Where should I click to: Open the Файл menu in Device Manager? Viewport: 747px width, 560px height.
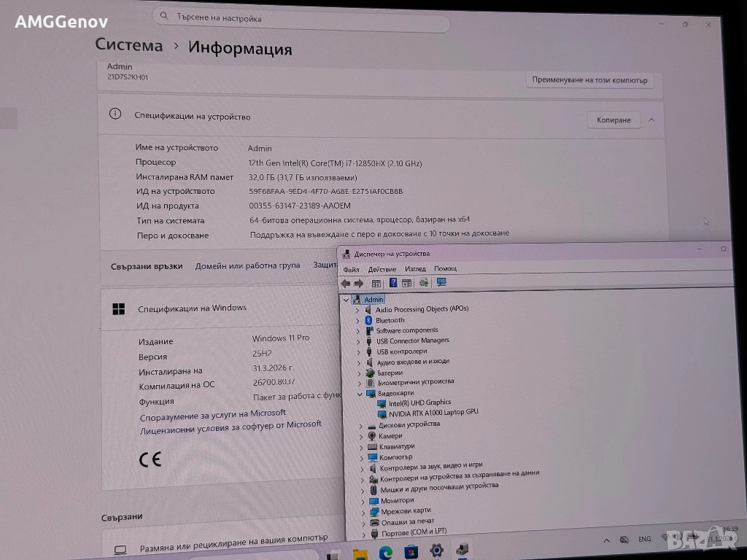click(351, 270)
